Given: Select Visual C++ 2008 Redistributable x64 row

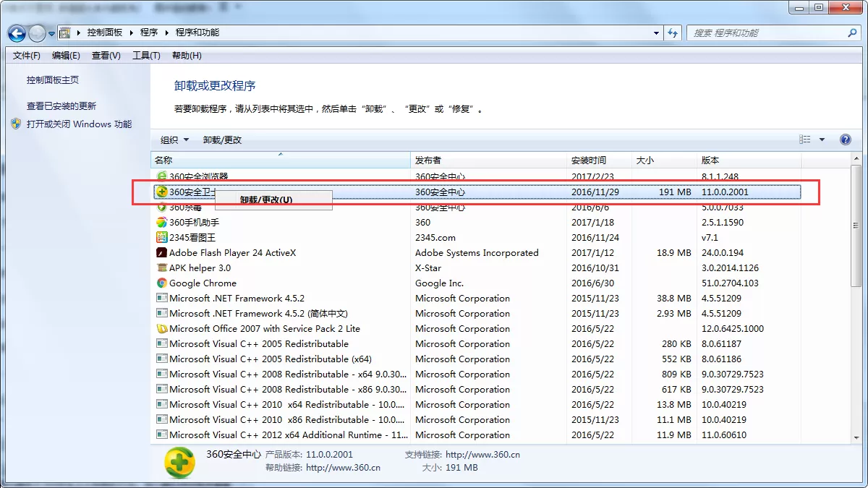Looking at the screenshot, I should point(477,374).
